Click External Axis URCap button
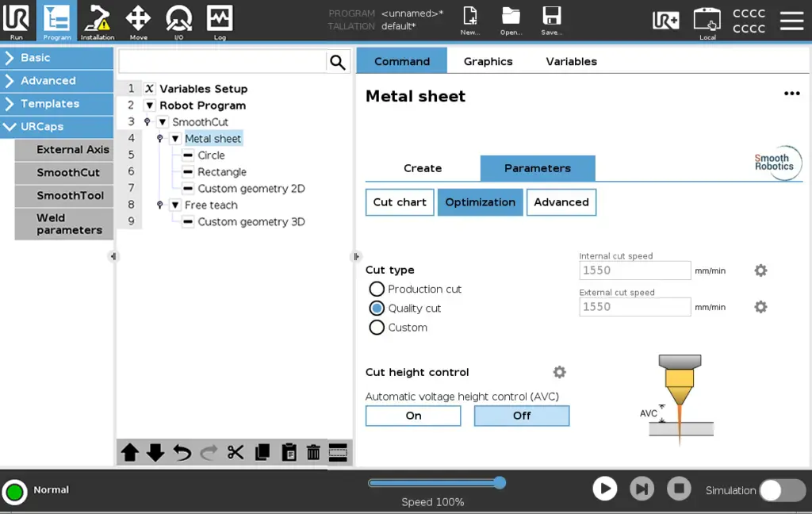This screenshot has width=812, height=514. 64,150
